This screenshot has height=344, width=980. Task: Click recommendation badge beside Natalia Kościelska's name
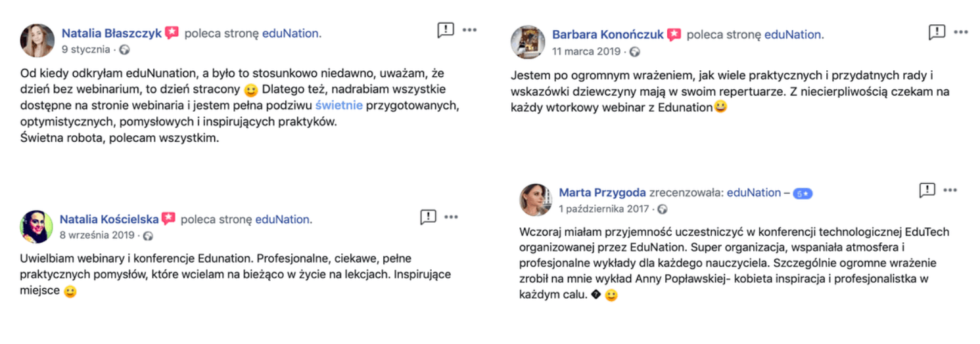[x=169, y=219]
